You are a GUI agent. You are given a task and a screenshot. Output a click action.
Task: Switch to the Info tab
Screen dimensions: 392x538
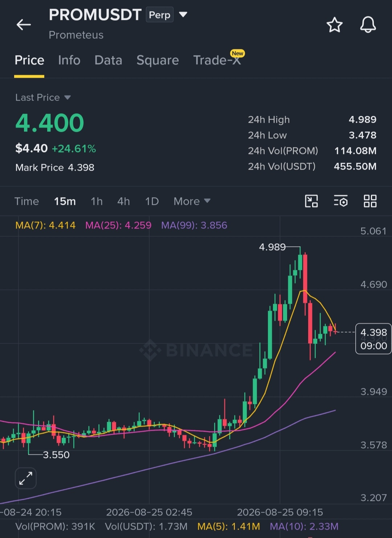click(x=69, y=60)
